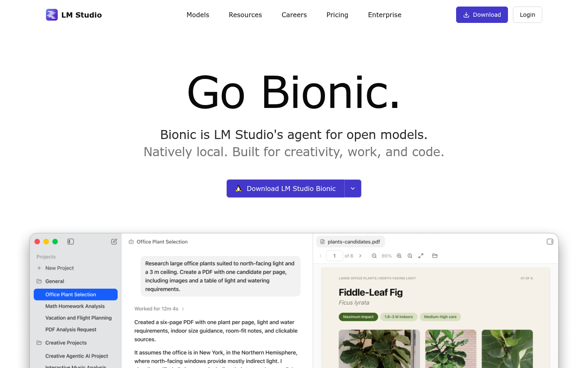Click the user prompt message bubble
This screenshot has width=588, height=368.
[x=220, y=276]
